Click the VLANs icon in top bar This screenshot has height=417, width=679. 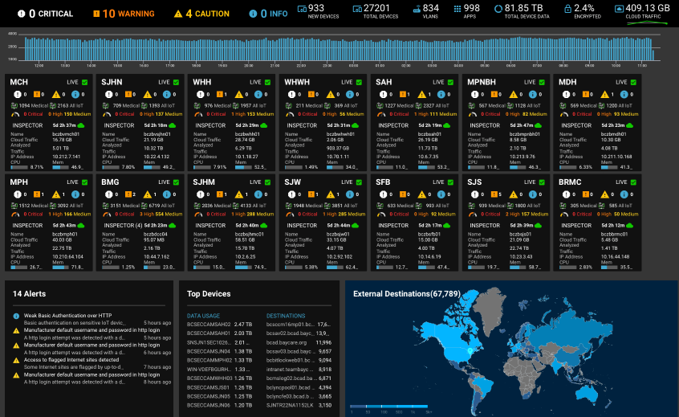pyautogui.click(x=415, y=8)
